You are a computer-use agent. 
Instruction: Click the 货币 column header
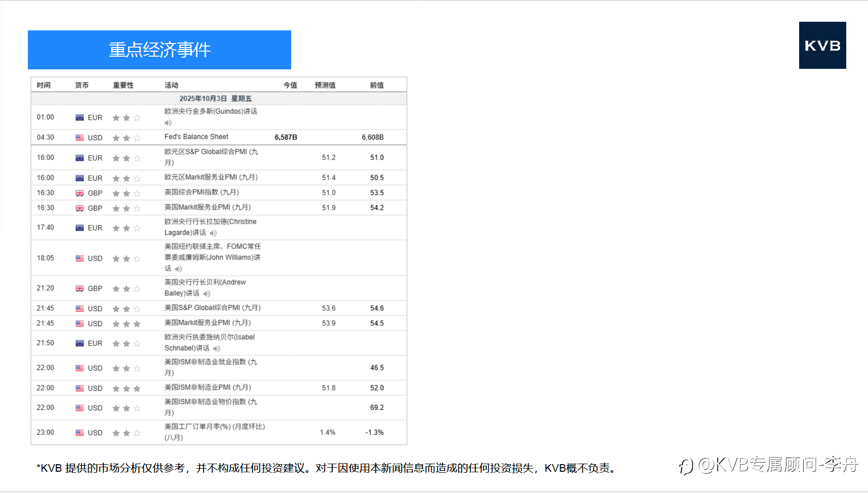[x=82, y=85]
